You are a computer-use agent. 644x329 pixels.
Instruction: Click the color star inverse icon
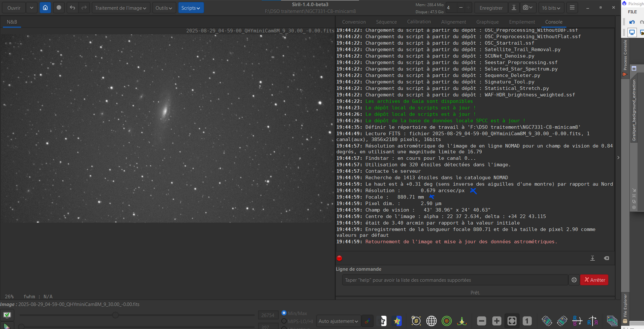(397, 321)
